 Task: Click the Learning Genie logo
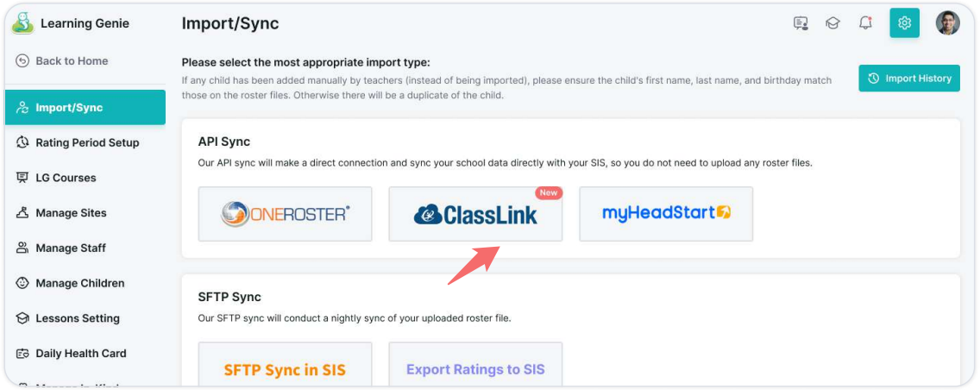[x=22, y=23]
